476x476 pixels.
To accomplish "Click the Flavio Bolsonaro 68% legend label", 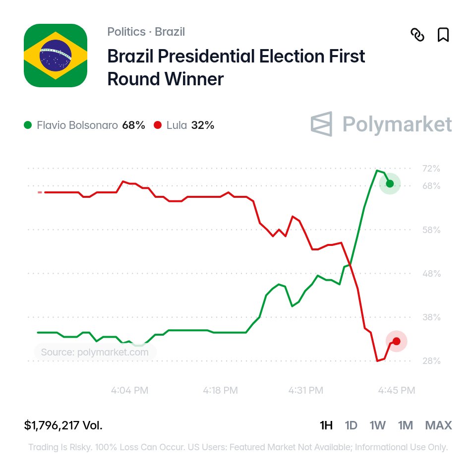I will click(x=91, y=125).
